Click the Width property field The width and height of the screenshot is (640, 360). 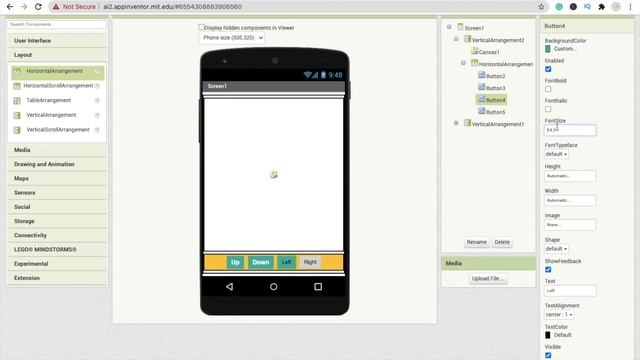(x=570, y=200)
